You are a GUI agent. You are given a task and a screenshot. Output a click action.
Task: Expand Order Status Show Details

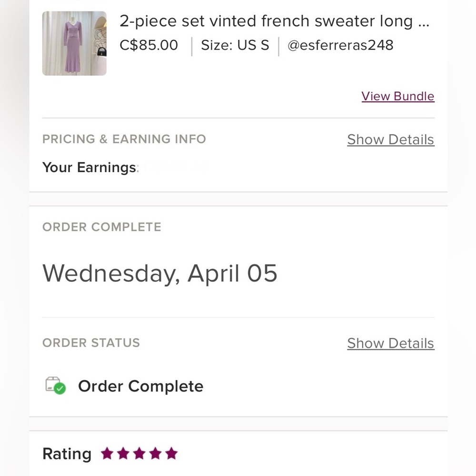[x=391, y=343]
